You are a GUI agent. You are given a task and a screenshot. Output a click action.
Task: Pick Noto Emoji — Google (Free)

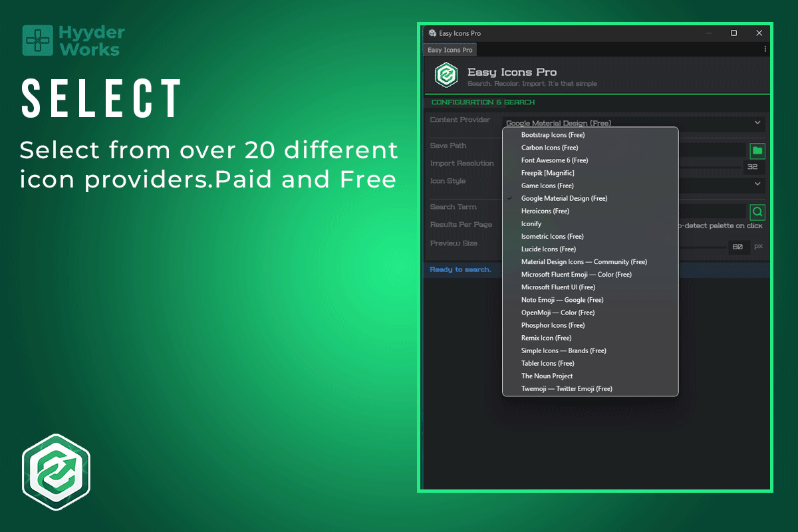coord(591,300)
